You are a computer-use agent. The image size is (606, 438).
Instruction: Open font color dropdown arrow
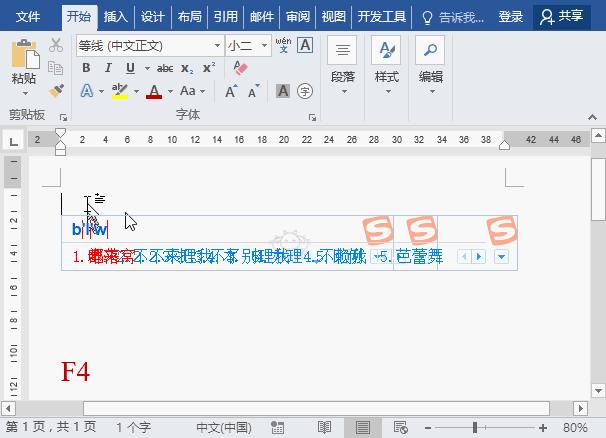tap(170, 92)
